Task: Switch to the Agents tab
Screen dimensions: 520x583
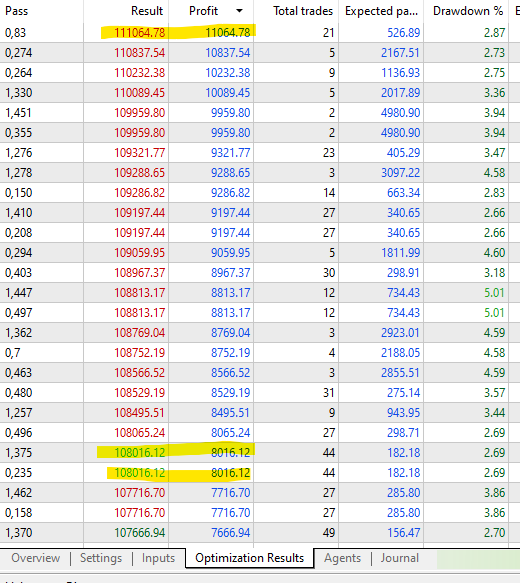Action: pos(342,558)
